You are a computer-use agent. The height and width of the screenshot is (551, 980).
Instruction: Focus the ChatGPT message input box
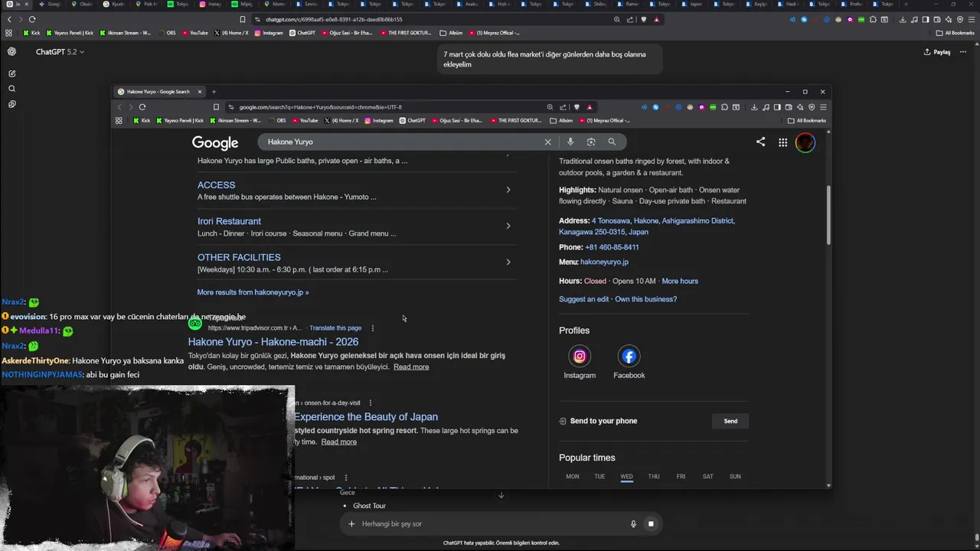(x=490, y=524)
